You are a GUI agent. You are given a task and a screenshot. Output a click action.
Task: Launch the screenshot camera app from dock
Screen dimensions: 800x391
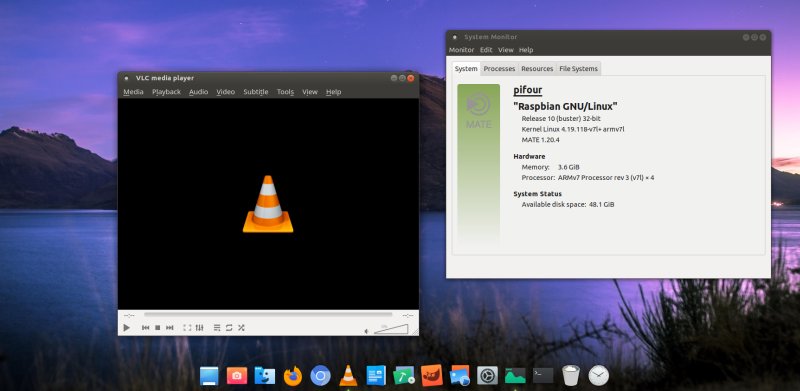(237, 376)
